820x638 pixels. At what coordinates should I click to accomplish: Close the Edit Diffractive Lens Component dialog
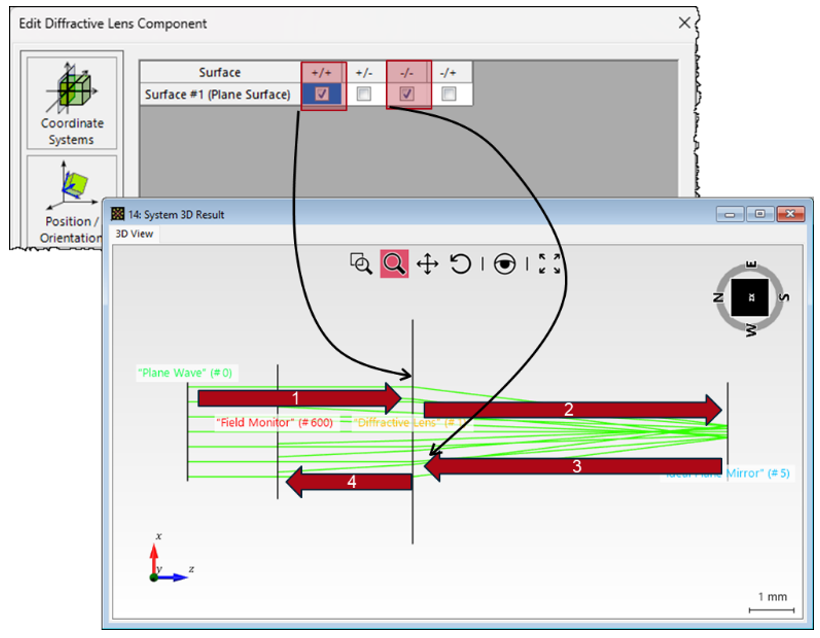[685, 23]
